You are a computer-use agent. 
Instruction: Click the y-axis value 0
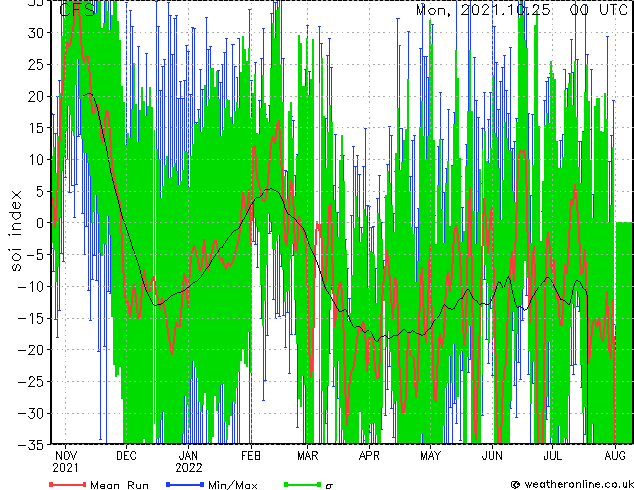pyautogui.click(x=39, y=223)
